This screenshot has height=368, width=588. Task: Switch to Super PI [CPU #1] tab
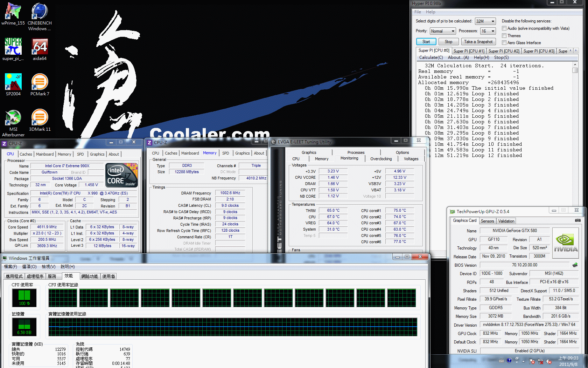click(469, 51)
